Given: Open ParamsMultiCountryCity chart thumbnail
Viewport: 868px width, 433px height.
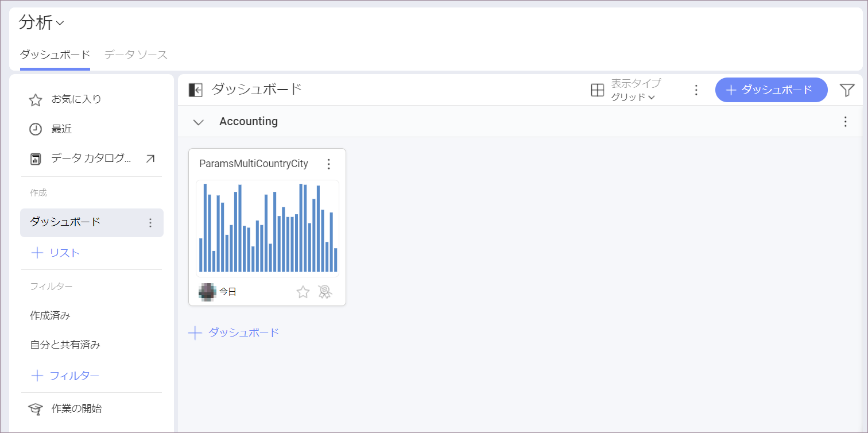Looking at the screenshot, I should [267, 228].
